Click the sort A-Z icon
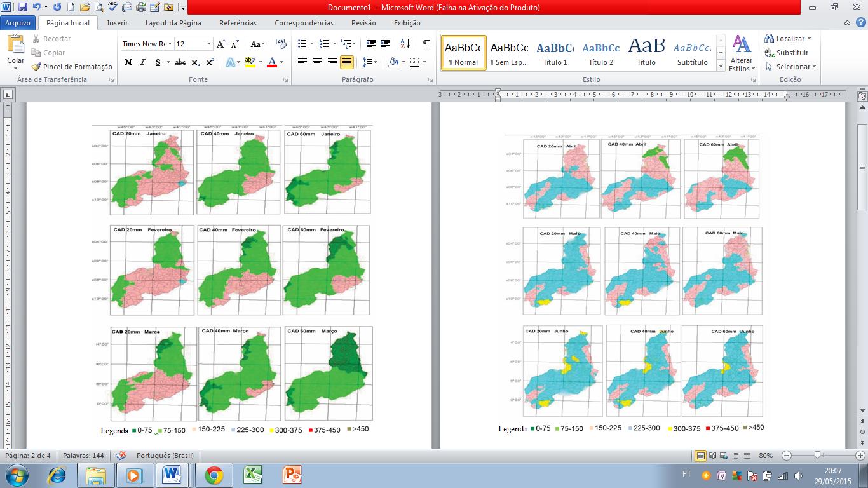This screenshot has width=868, height=488. click(x=405, y=44)
